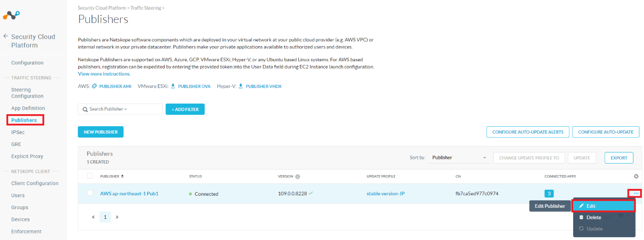Image resolution: width=644 pixels, height=240 pixels.
Task: Open App Definition in the sidebar
Action: click(28, 108)
